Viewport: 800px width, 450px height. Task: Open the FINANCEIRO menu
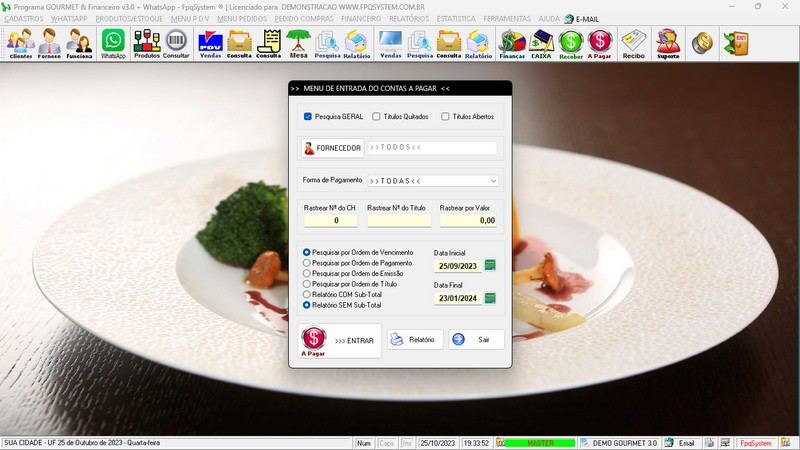coord(361,18)
